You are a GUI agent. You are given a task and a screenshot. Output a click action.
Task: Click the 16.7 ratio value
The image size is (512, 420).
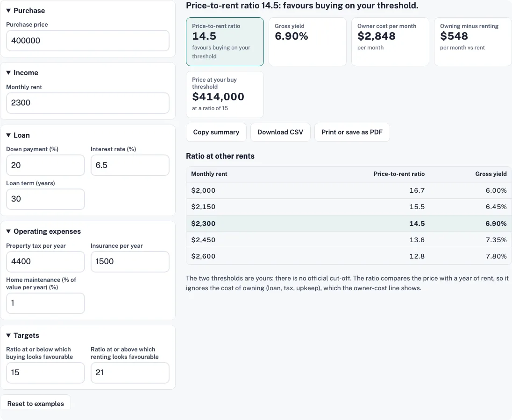(x=417, y=190)
